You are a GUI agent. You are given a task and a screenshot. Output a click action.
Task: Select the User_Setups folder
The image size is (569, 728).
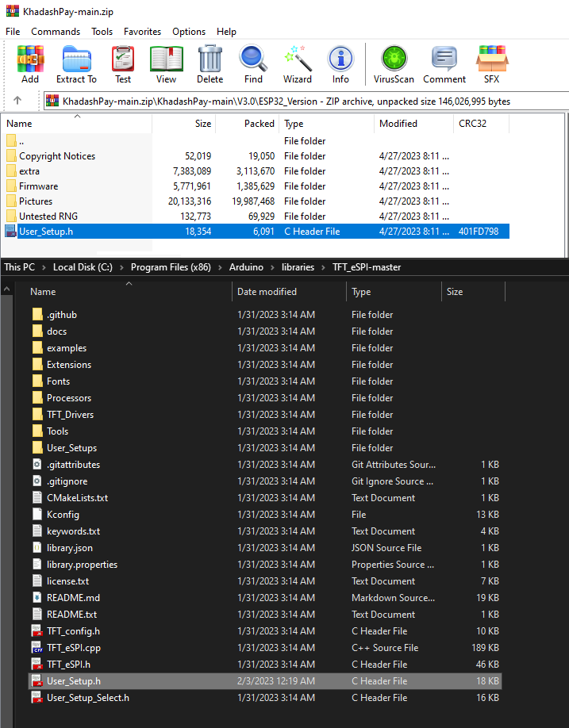click(265, 447)
